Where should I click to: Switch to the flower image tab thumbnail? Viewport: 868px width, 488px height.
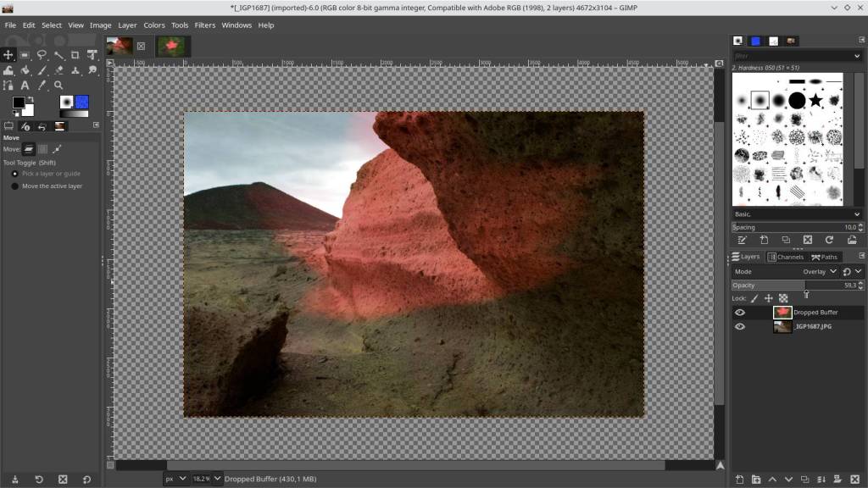coord(171,46)
